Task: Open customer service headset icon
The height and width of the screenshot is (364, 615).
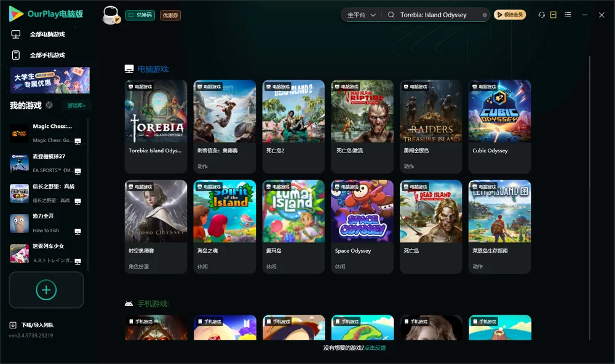Action: coord(541,15)
